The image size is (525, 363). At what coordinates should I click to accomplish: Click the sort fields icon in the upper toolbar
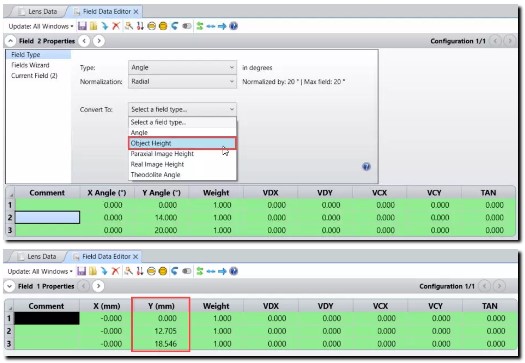(140, 26)
